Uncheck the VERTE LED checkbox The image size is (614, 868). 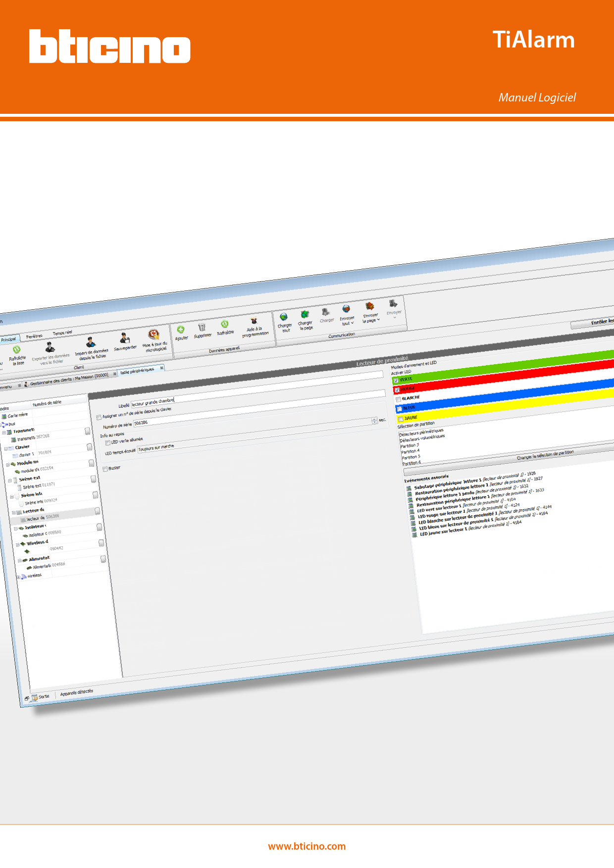[396, 381]
